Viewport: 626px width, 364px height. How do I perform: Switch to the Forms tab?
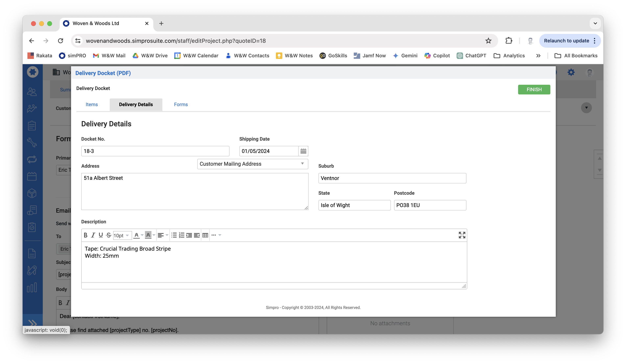coord(180,105)
